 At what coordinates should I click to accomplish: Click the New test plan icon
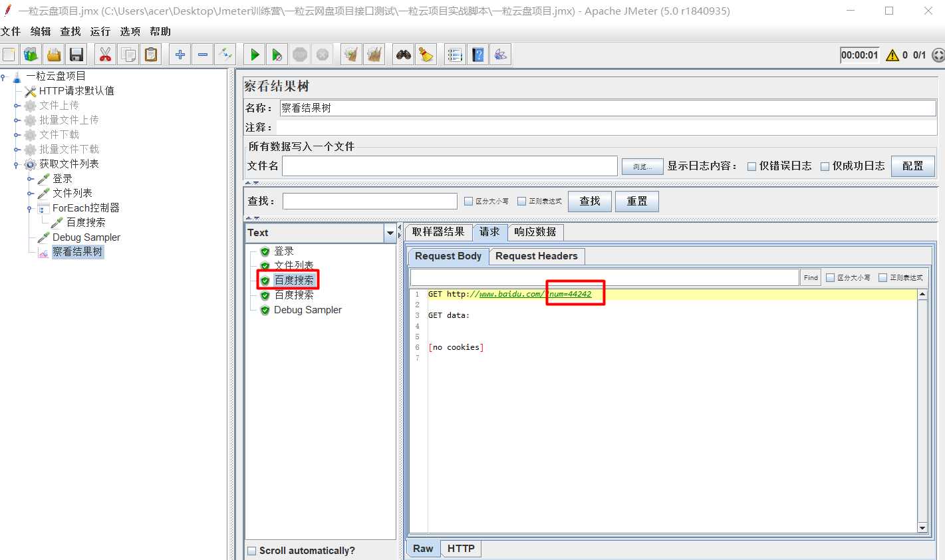(9, 55)
